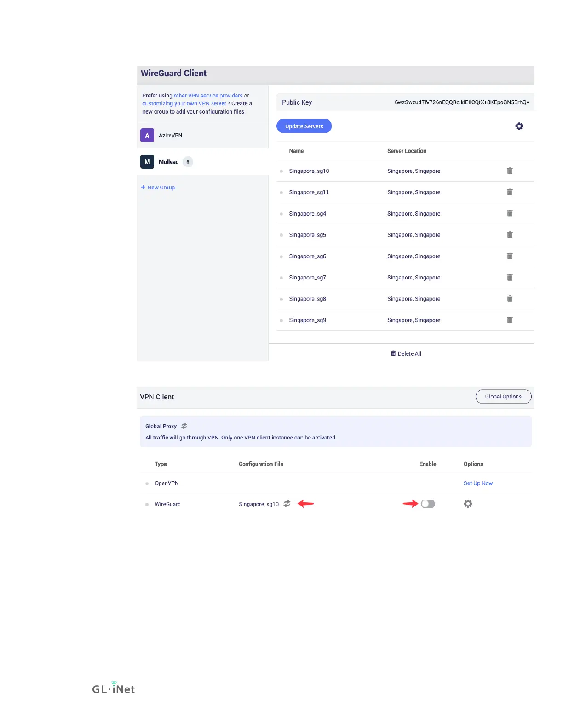Select the Singapore_sg8 server name
Viewport: 563px width, 728px height.
tap(307, 299)
